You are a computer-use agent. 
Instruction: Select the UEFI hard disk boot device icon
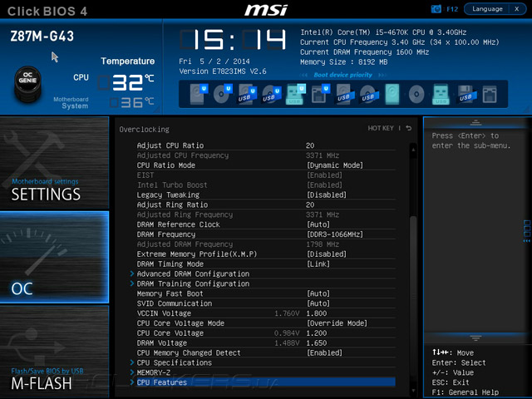tap(199, 94)
